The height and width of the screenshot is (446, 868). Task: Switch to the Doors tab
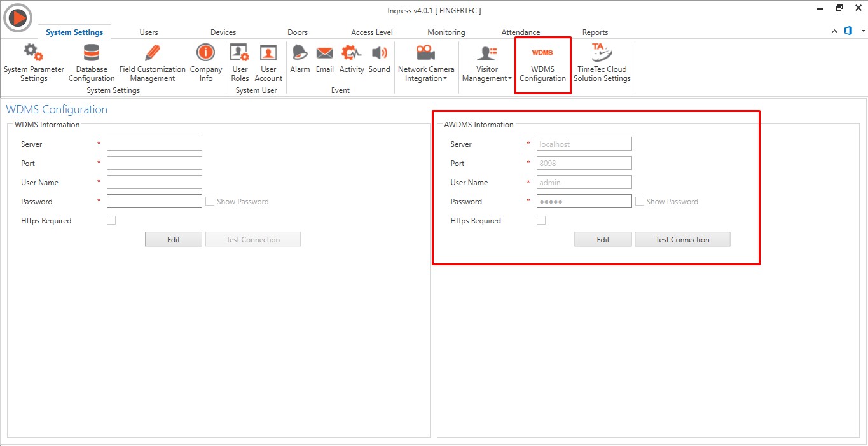pos(298,32)
